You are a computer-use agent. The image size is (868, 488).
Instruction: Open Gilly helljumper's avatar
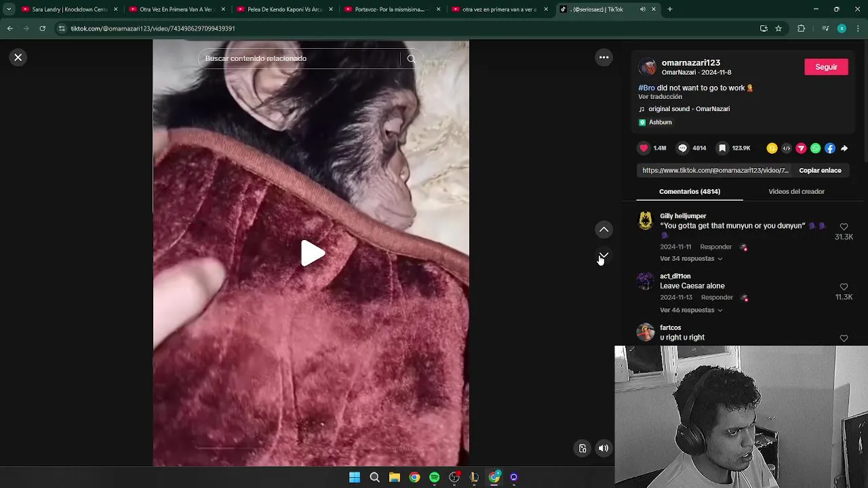tap(646, 220)
